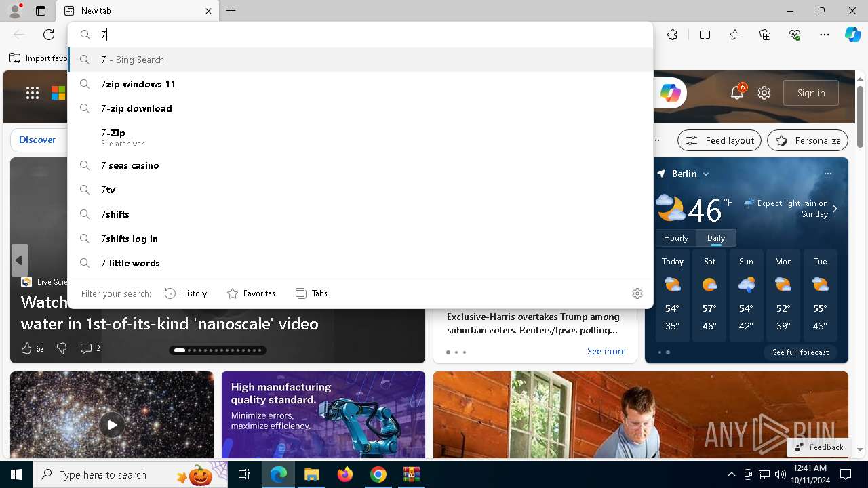Like the article with 62 likes
Viewport: 868px width, 488px height.
32,348
